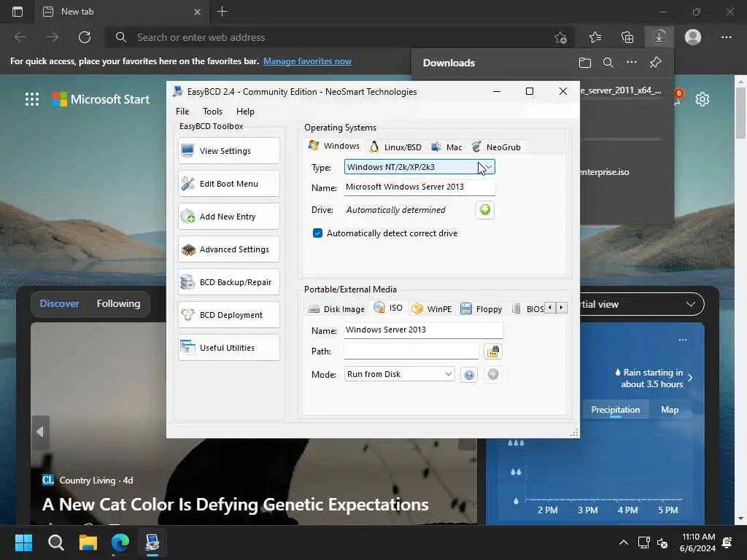The image size is (747, 560).
Task: Uncheck Automatically detect correct drive
Action: 318,233
